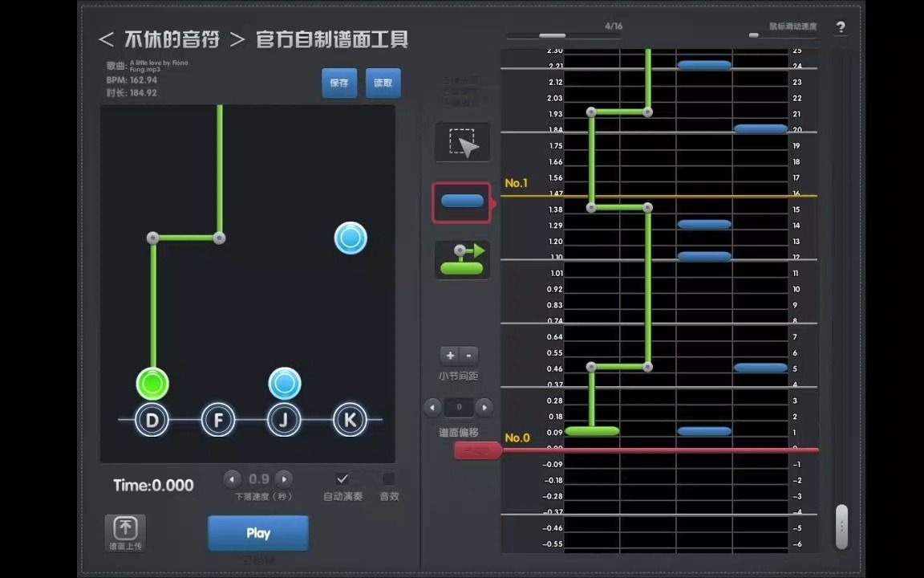Click the chart offset value field
This screenshot has height=578, width=924.
459,407
